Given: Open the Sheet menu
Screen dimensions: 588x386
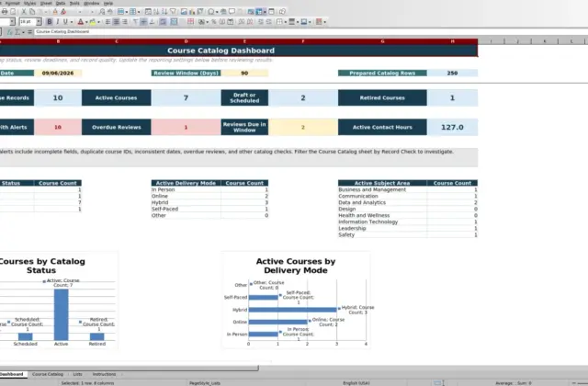Looking at the screenshot, I should tap(46, 3).
